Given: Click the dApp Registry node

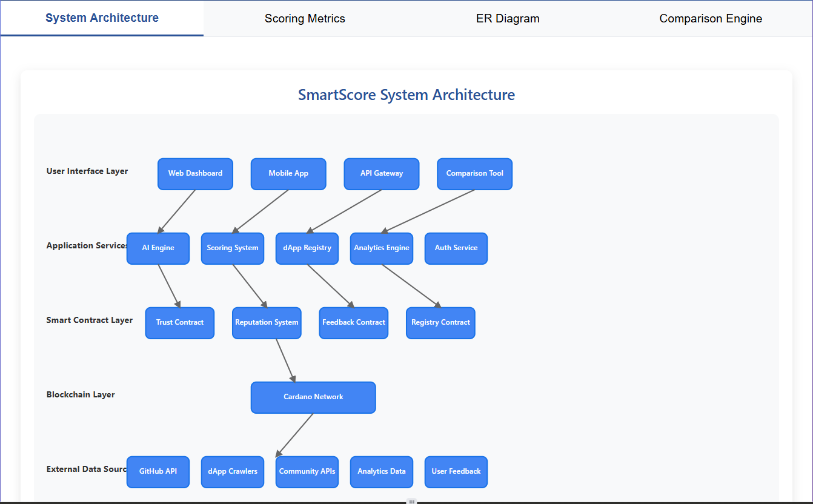Looking at the screenshot, I should click(307, 248).
